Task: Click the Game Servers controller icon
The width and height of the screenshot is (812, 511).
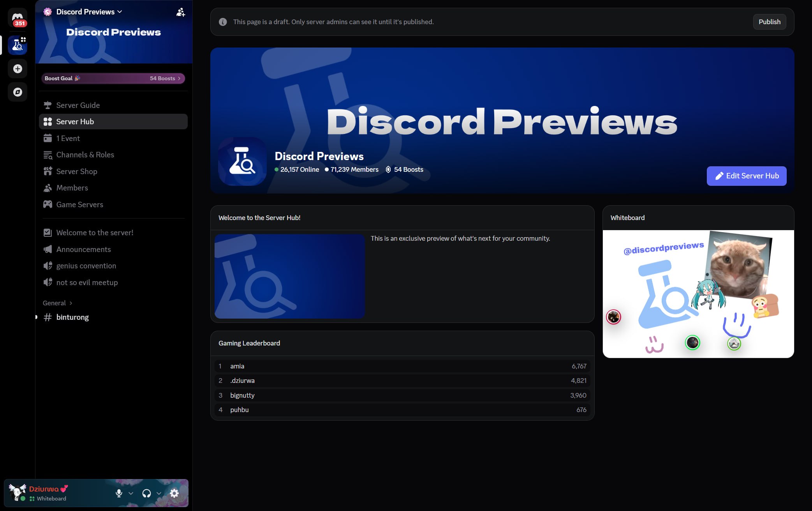Action: click(48, 204)
